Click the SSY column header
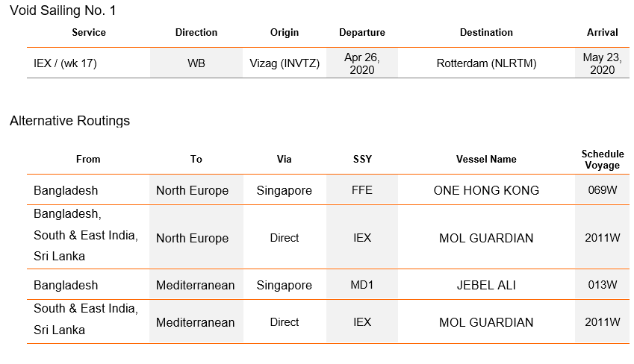 [362, 159]
